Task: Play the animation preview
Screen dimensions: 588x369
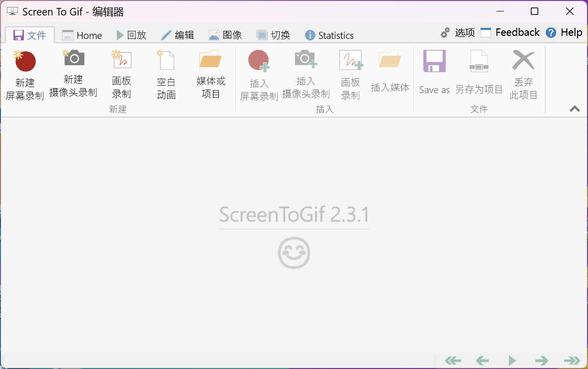Action: (512, 361)
